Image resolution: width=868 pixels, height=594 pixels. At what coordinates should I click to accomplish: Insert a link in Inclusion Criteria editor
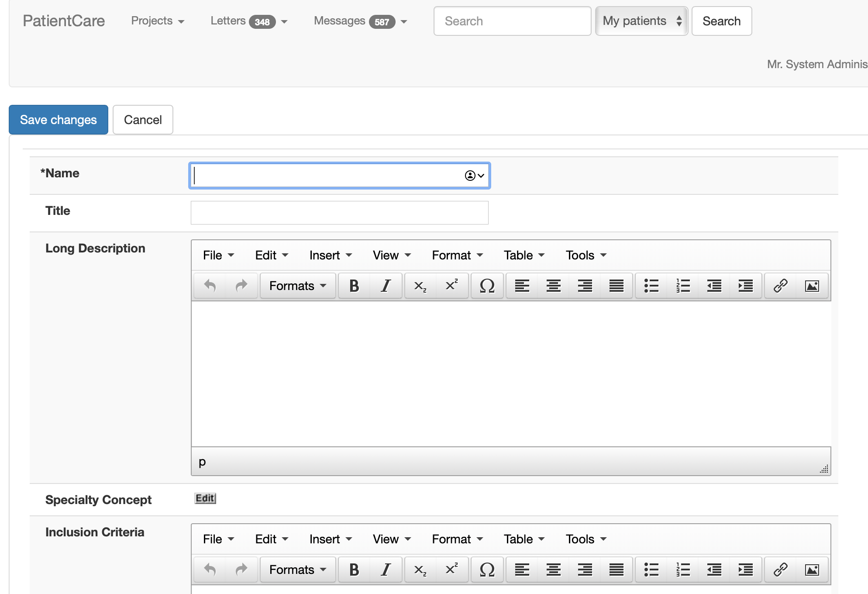click(780, 570)
